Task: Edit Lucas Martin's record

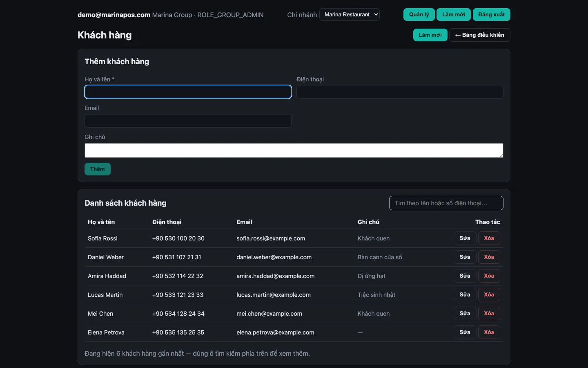Action: click(x=465, y=295)
